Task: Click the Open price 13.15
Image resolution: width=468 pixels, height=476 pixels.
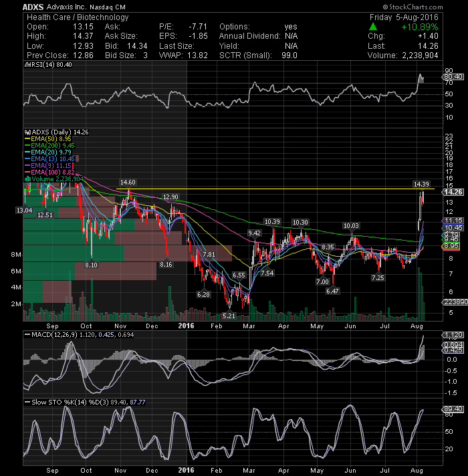Action: coord(83,27)
